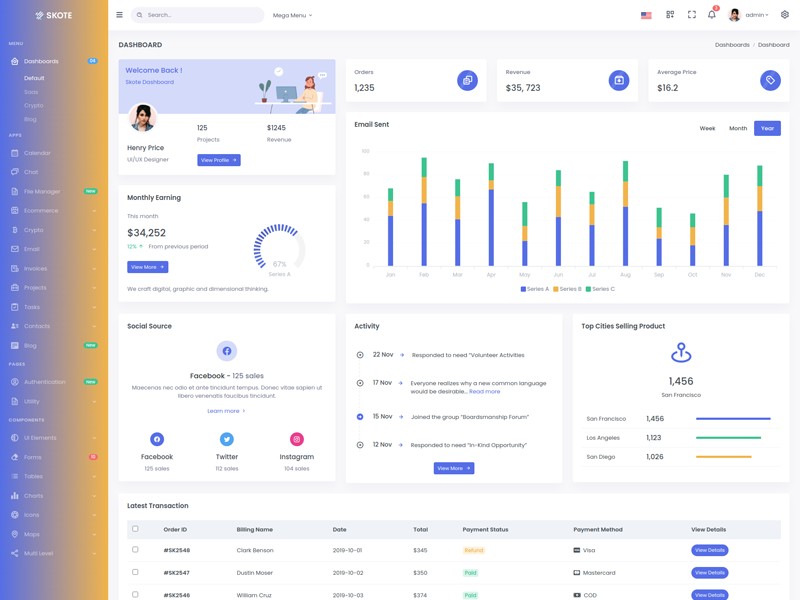Click the Twitter social icon
This screenshot has width=800, height=600.
pos(227,439)
